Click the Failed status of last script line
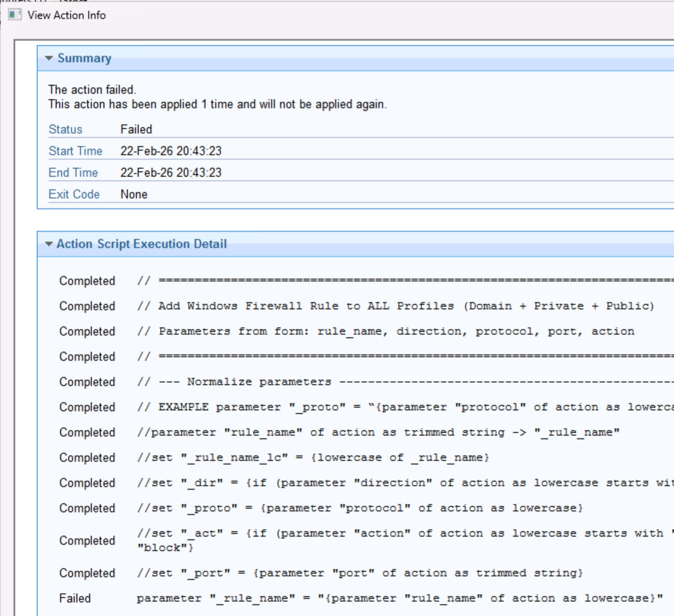Viewport: 674px width, 616px height. [75, 598]
